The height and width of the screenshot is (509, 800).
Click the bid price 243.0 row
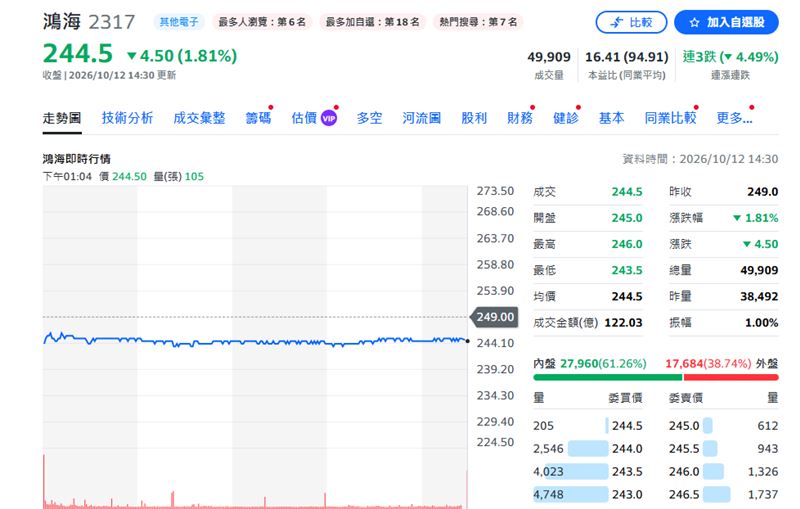pyautogui.click(x=588, y=494)
